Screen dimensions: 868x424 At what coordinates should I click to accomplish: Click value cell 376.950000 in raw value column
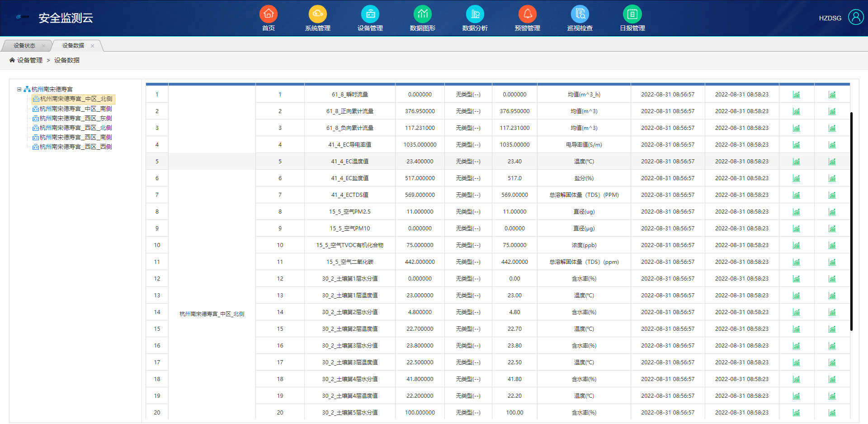pyautogui.click(x=420, y=111)
